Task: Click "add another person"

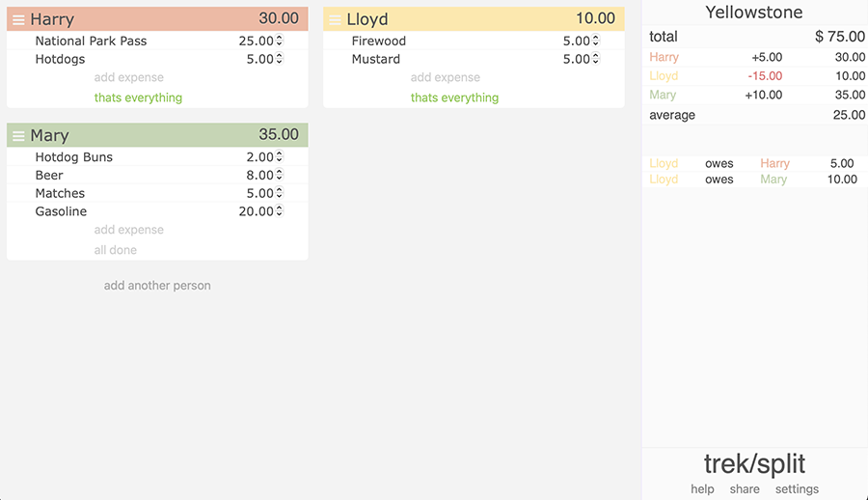Action: 157,286
